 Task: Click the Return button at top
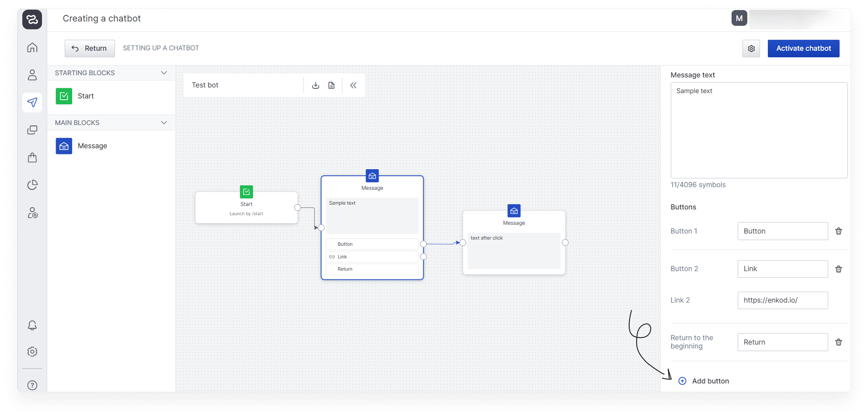pos(90,49)
